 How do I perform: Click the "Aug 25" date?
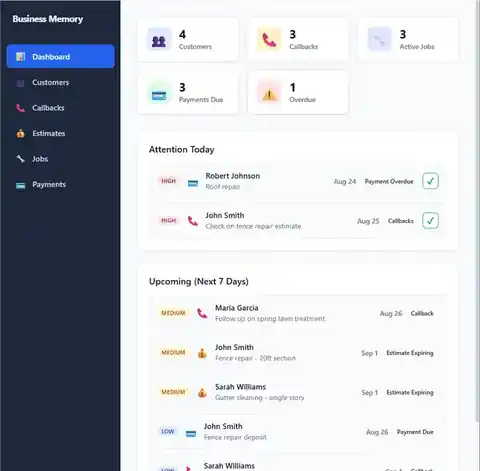368,221
